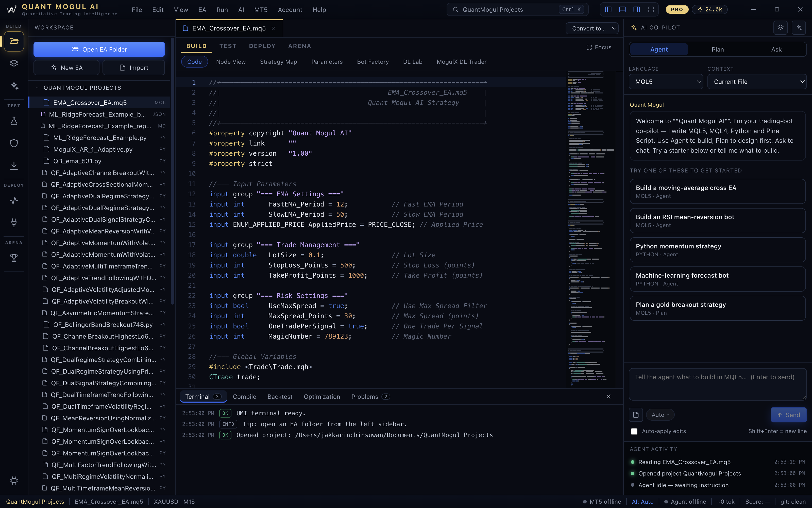Image resolution: width=812 pixels, height=508 pixels.
Task: Click the layers icon in Build sidebar
Action: (14, 63)
